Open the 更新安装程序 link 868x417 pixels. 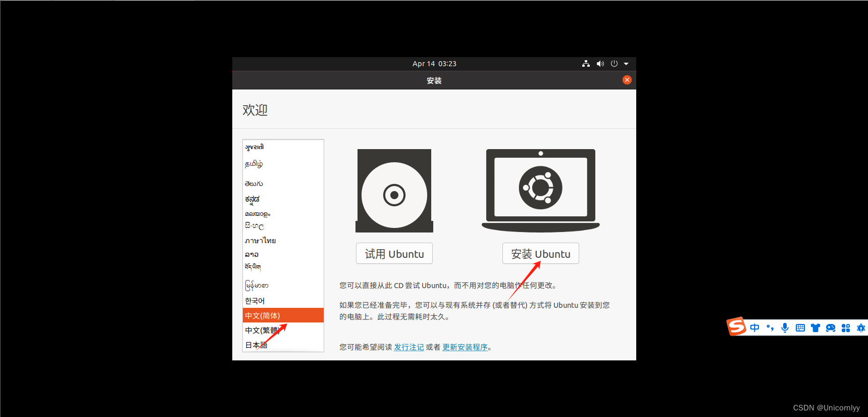[x=465, y=347]
